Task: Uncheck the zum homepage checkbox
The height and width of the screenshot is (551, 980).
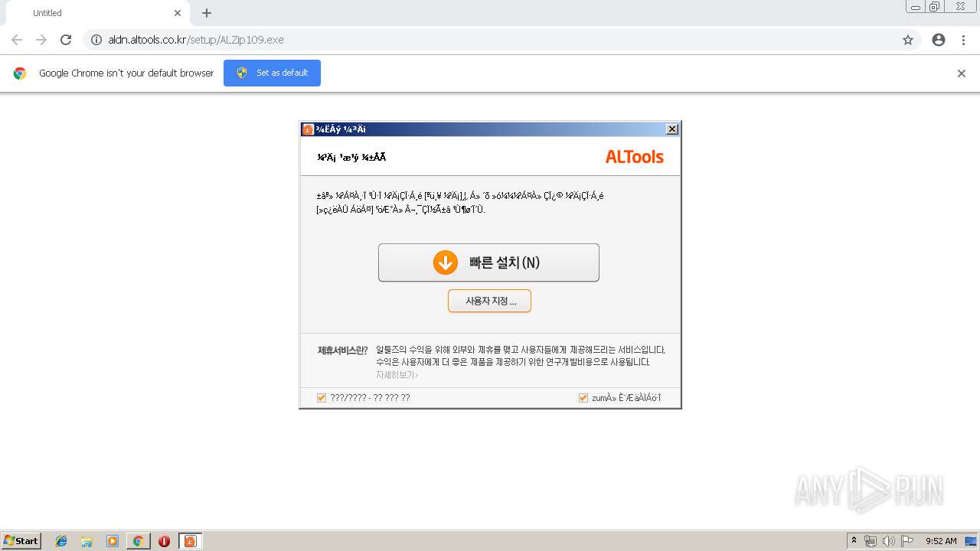Action: coord(583,398)
